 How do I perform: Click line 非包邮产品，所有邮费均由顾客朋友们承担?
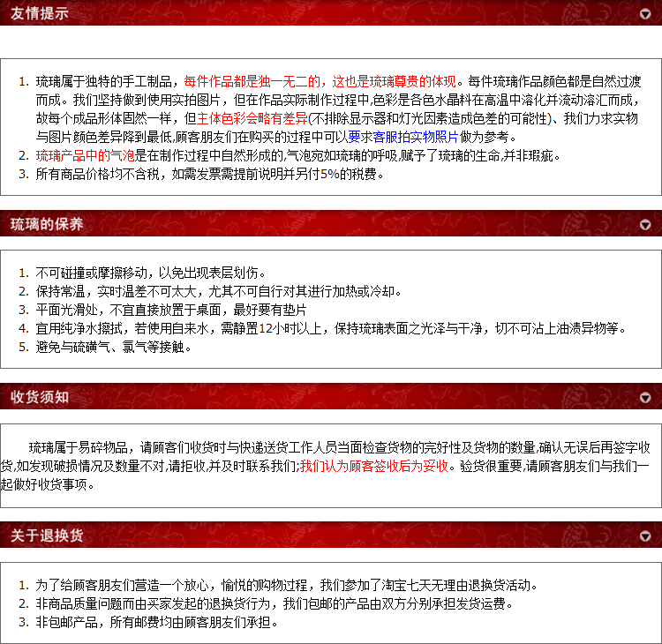[156, 622]
